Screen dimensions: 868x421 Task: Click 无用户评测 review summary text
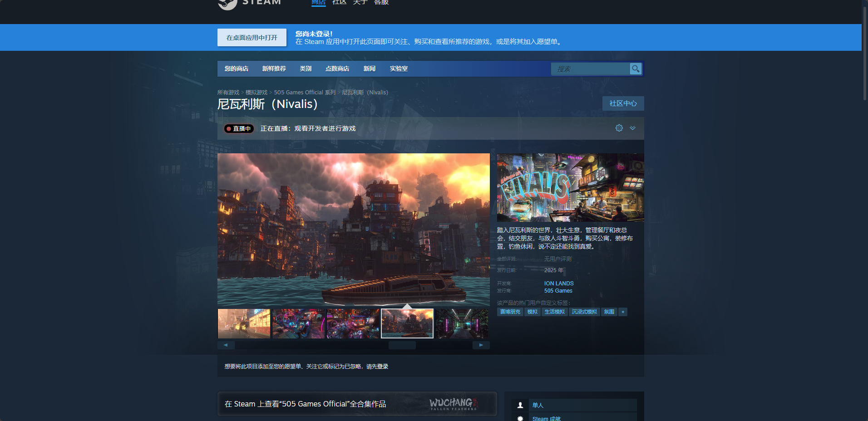[x=558, y=259]
